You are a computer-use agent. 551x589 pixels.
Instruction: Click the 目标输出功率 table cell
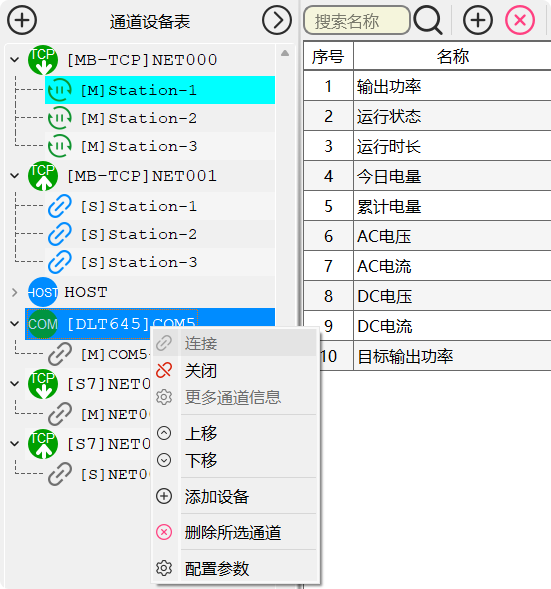[452, 356]
